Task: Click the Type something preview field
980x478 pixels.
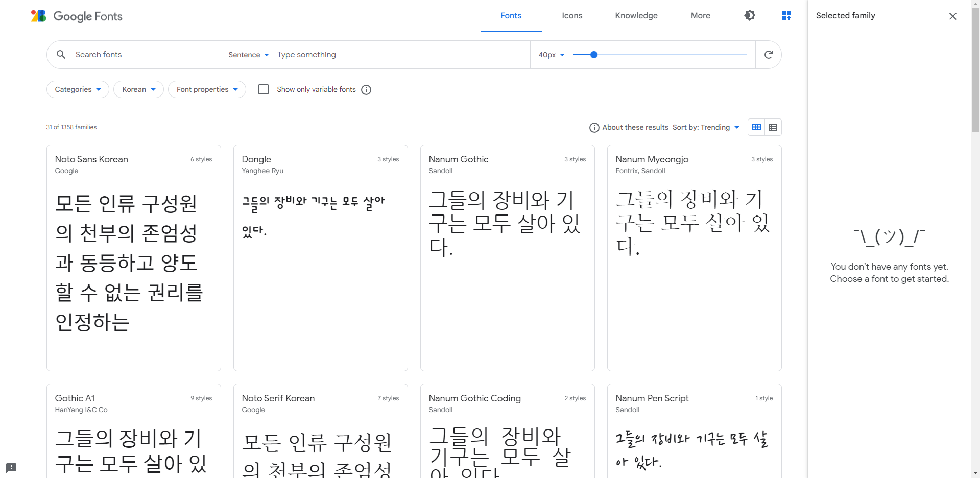Action: point(401,55)
